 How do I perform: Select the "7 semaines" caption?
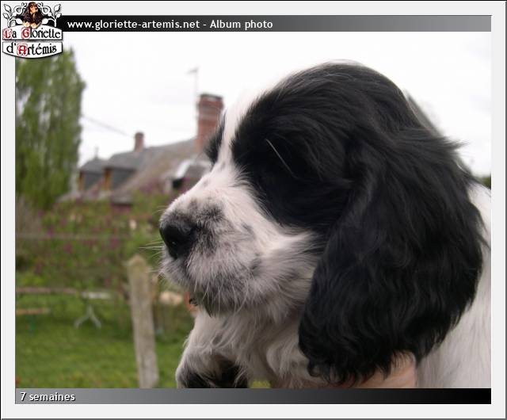48,396
